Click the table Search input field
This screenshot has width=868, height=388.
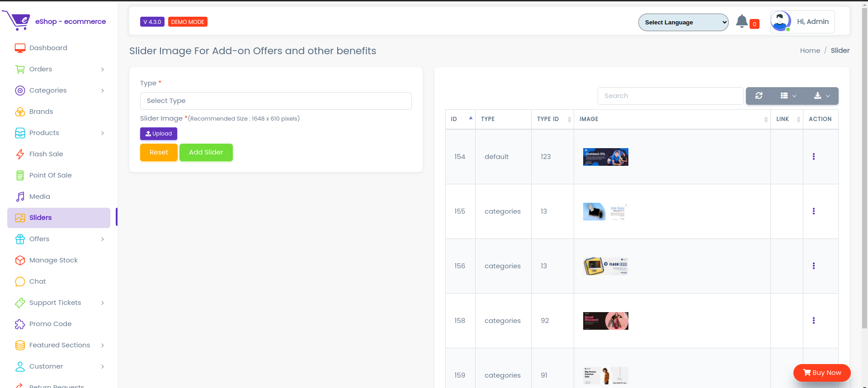[x=670, y=96]
